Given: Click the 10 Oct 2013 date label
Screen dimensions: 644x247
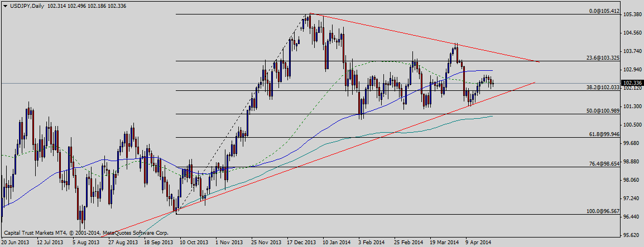Looking at the screenshot, I should tap(195, 243).
